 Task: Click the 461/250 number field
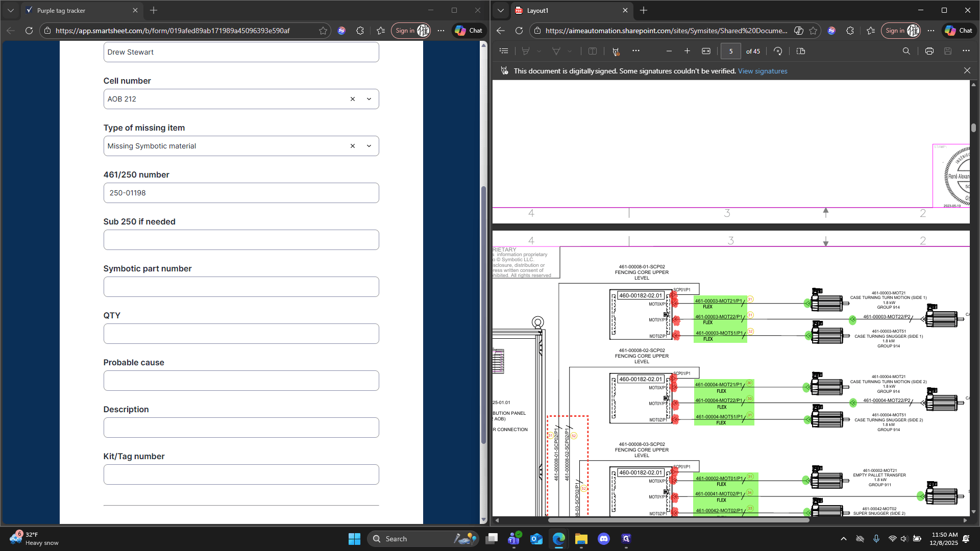[241, 193]
